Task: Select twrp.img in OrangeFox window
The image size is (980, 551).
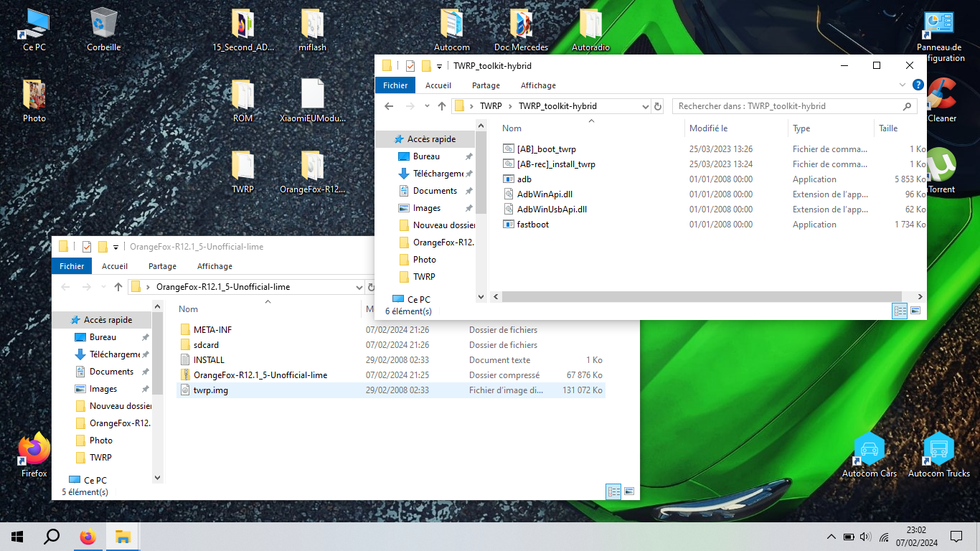Action: click(x=391, y=390)
